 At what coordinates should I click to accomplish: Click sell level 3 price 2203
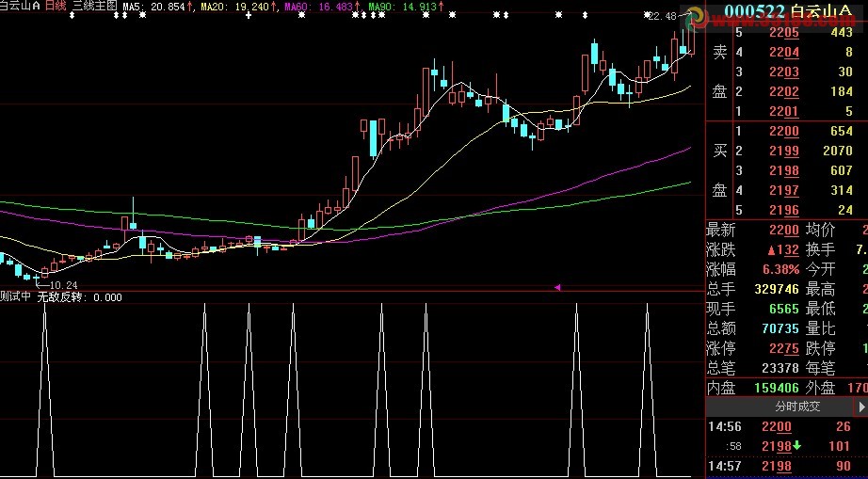(784, 72)
